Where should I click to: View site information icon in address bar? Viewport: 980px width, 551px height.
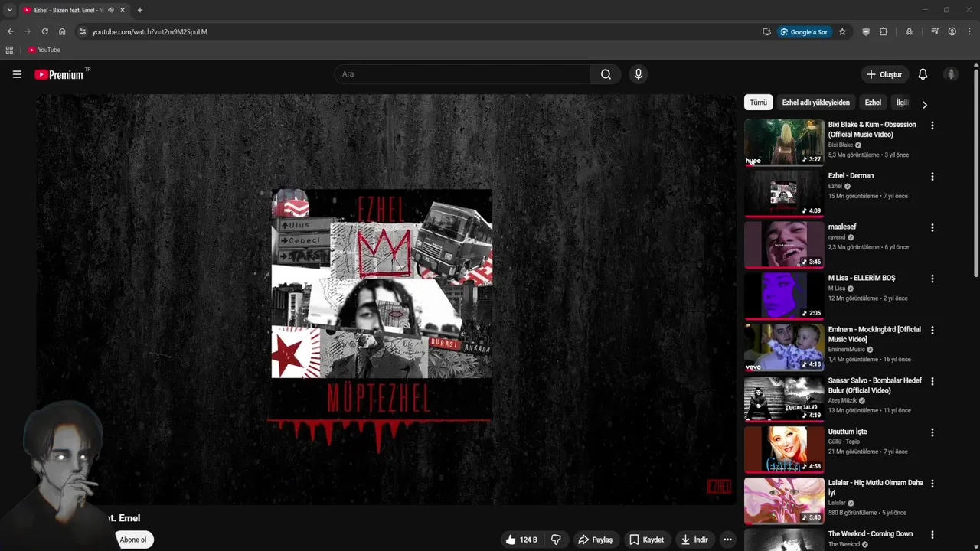point(83,31)
